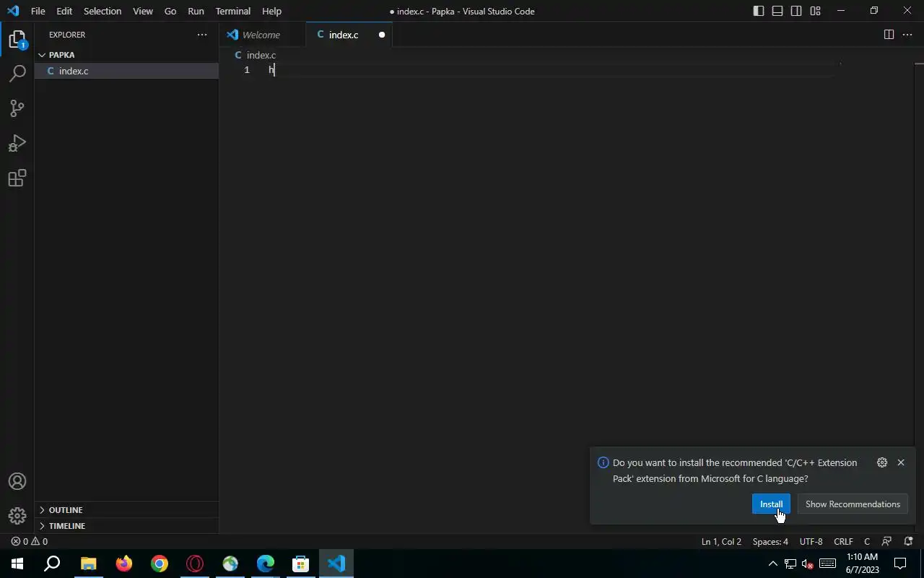The image size is (924, 578).
Task: Open notification settings gear
Action: [882, 462]
